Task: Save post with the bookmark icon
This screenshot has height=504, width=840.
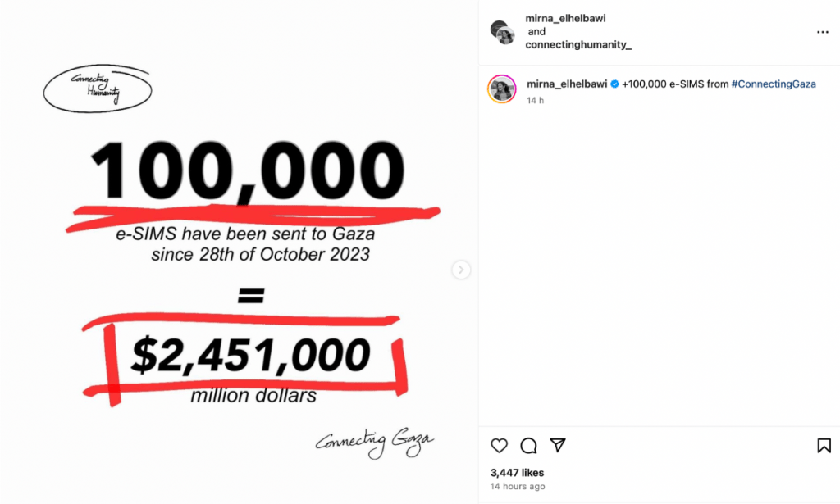Action: pos(824,446)
